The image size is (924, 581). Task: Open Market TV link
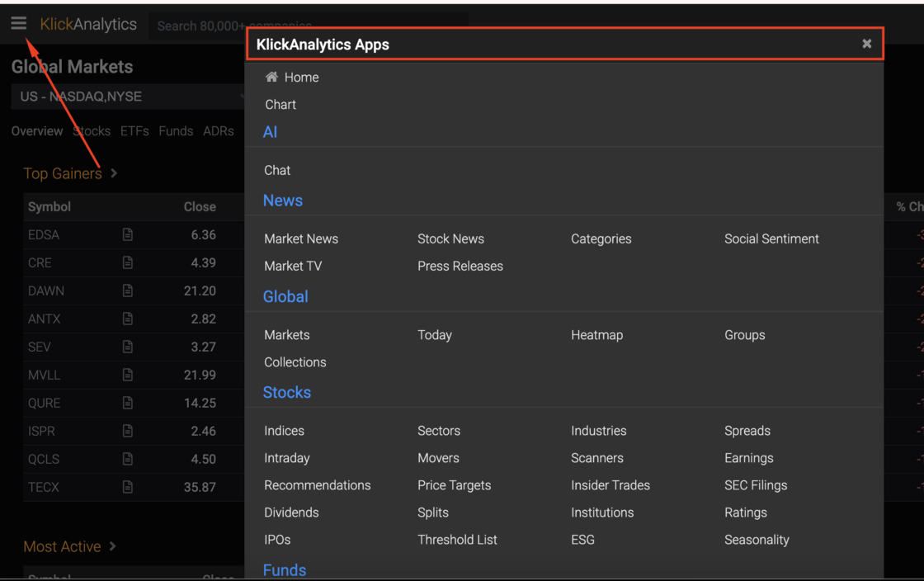point(293,266)
